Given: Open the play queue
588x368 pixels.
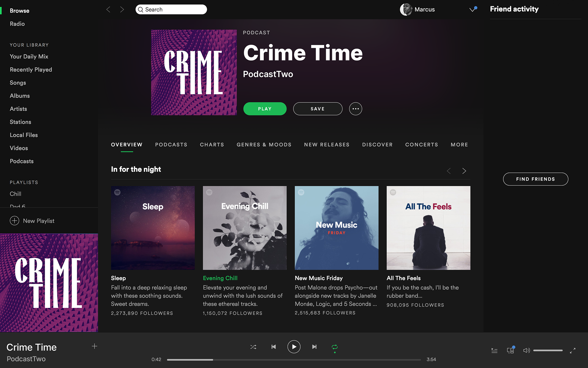Looking at the screenshot, I should point(494,351).
